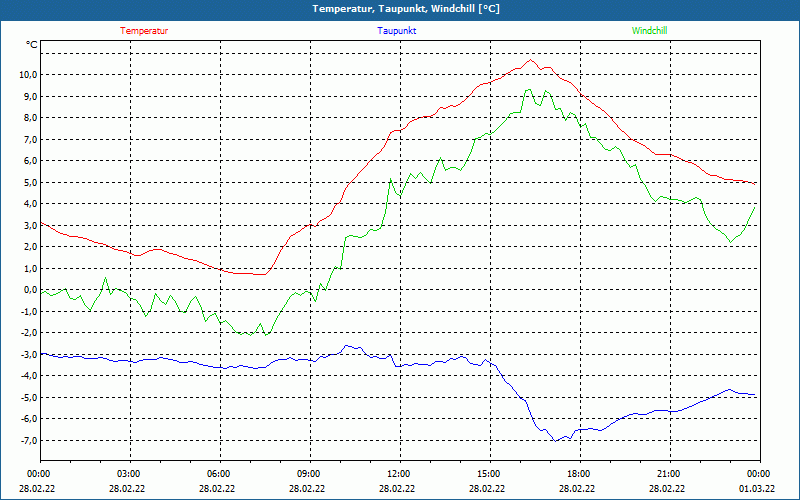The width and height of the screenshot is (800, 500).
Task: Click the 28.02.22 date under 12:00
Action: click(x=397, y=488)
